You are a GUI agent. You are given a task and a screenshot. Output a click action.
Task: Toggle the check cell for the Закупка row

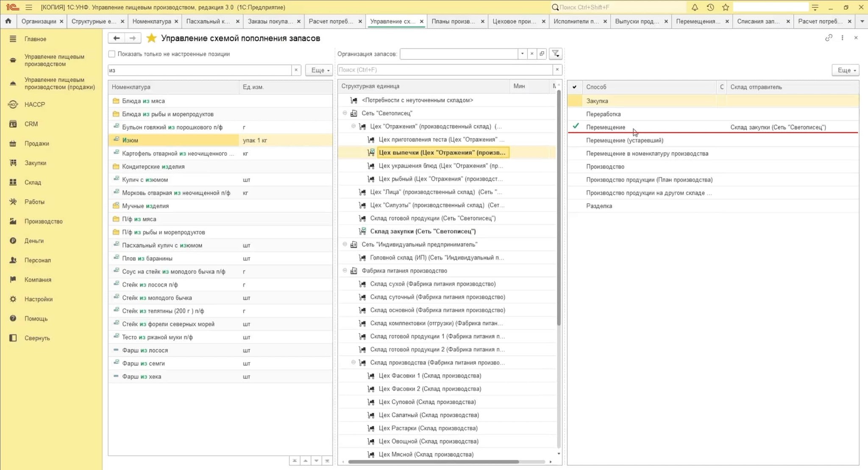575,101
